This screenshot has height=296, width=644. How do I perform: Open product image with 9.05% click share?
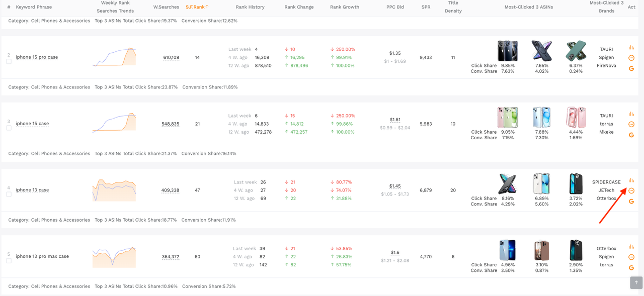tap(508, 118)
